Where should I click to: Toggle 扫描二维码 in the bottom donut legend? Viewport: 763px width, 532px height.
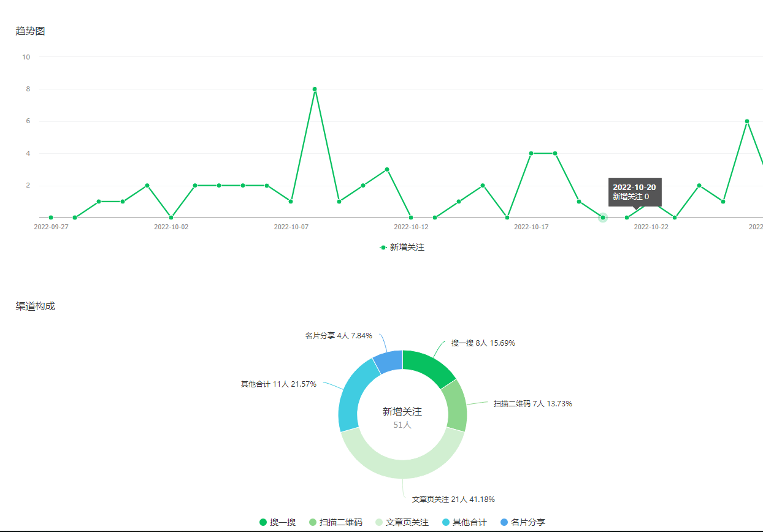335,522
